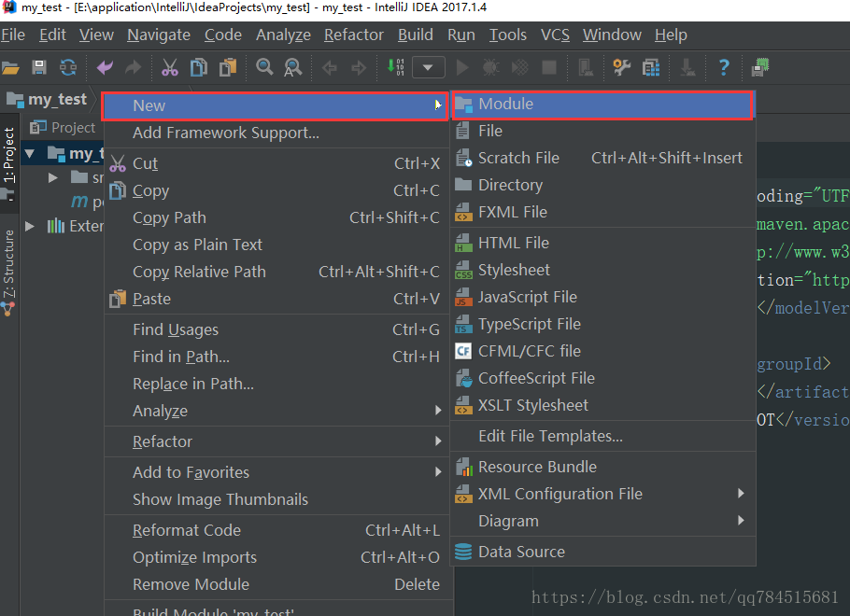Create a new CFML/CFC file
The width and height of the screenshot is (850, 616).
click(602, 351)
